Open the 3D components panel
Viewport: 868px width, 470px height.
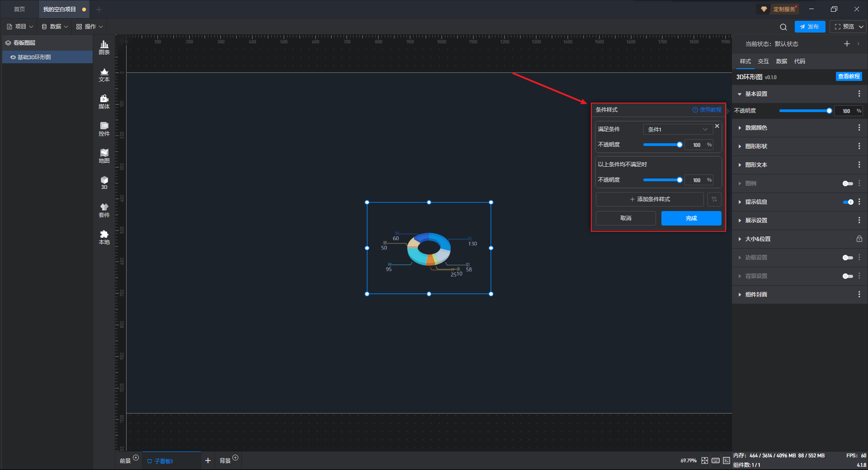point(104,183)
